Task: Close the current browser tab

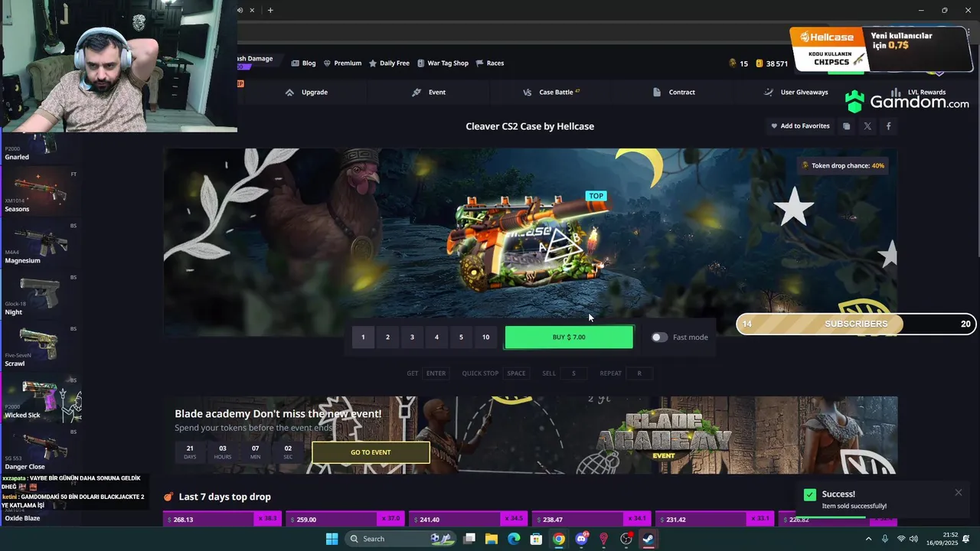Action: [x=252, y=10]
